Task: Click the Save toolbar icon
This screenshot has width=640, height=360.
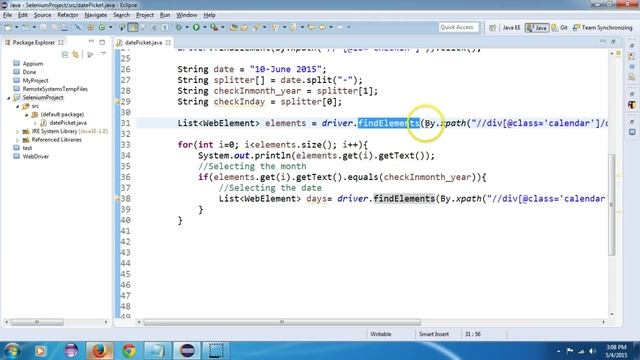Action: [43, 27]
